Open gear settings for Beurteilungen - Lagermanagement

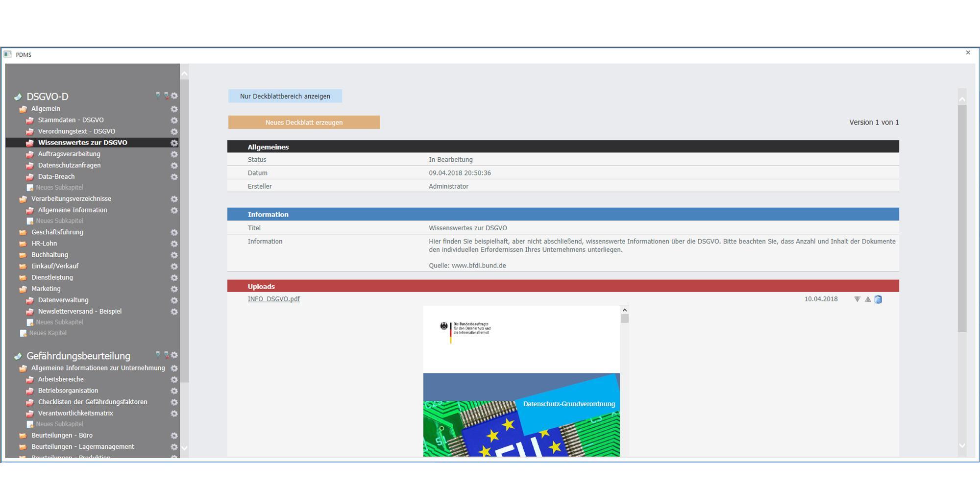(x=174, y=446)
